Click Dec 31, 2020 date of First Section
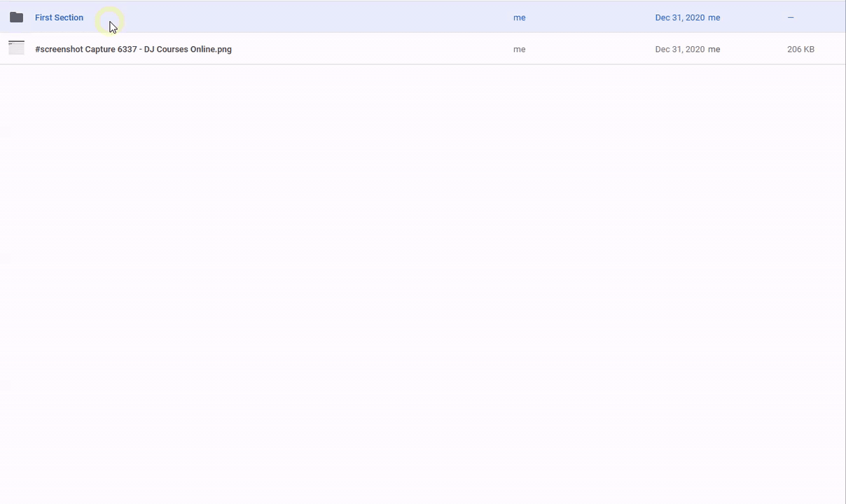 tap(679, 17)
